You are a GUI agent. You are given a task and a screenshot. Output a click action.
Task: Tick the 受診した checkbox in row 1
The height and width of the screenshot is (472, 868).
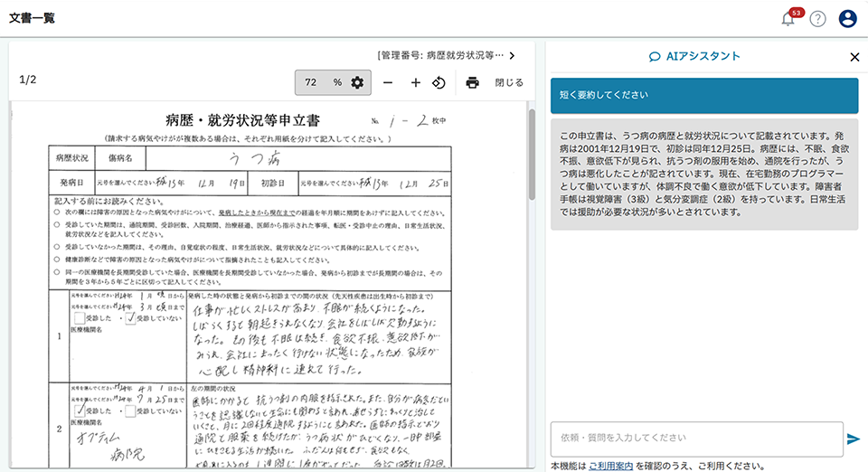tap(81, 318)
